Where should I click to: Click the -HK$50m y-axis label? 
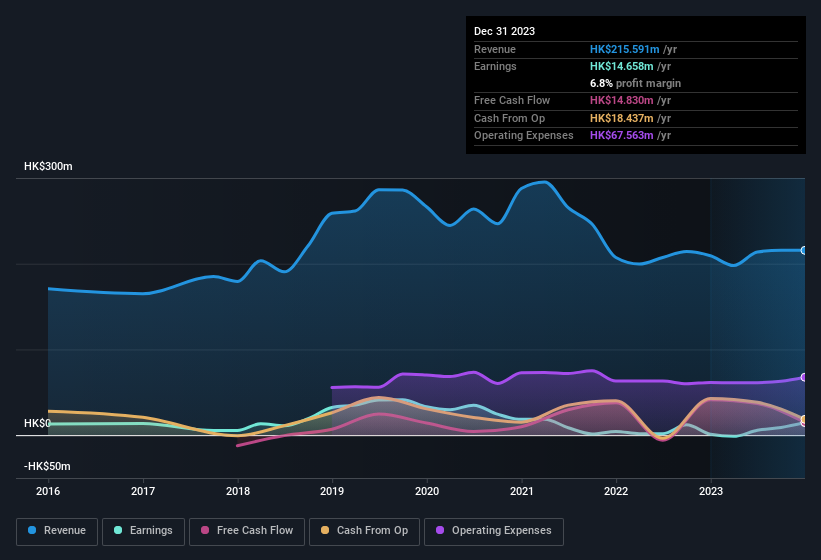pyautogui.click(x=47, y=466)
